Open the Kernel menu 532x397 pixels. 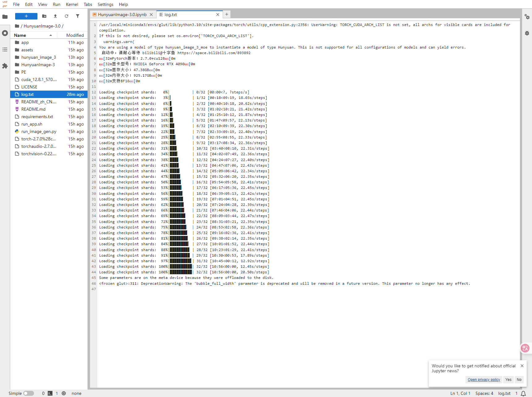(x=72, y=4)
